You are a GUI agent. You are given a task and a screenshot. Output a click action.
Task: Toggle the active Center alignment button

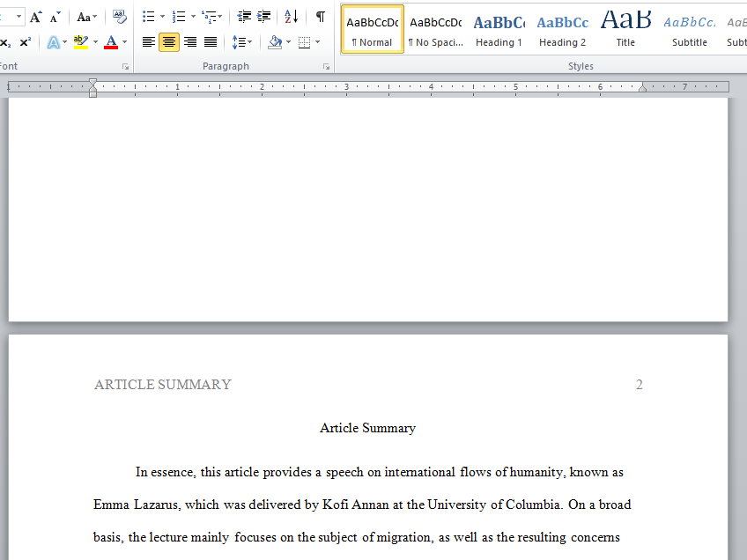[169, 42]
